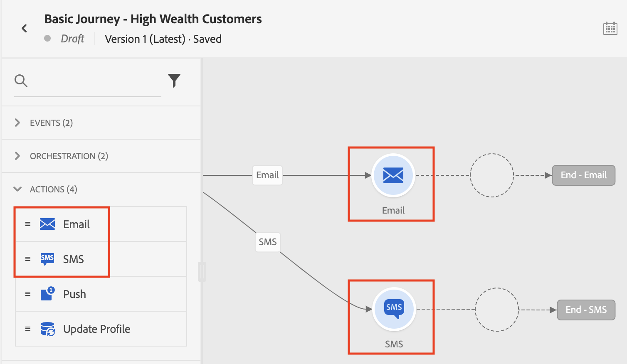Click the search magnifier icon
This screenshot has height=364, width=627.
point(21,81)
